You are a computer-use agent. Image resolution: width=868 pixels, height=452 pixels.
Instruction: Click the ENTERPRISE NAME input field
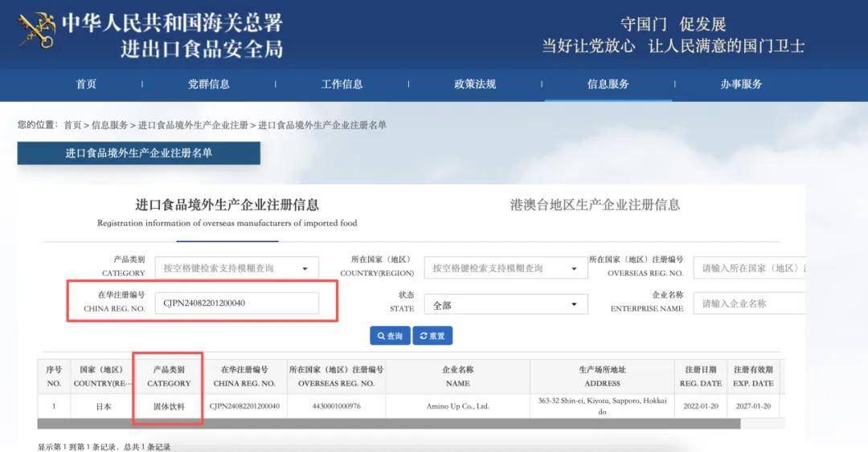(x=750, y=303)
